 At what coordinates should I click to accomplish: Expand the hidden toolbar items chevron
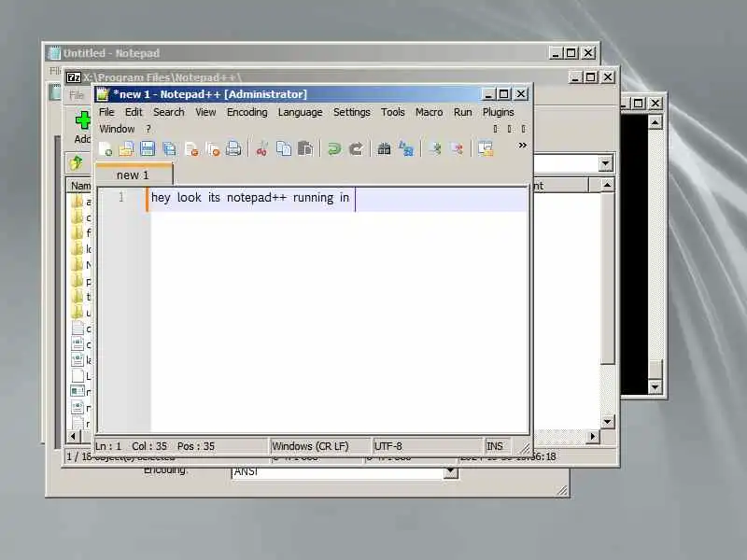pos(523,146)
